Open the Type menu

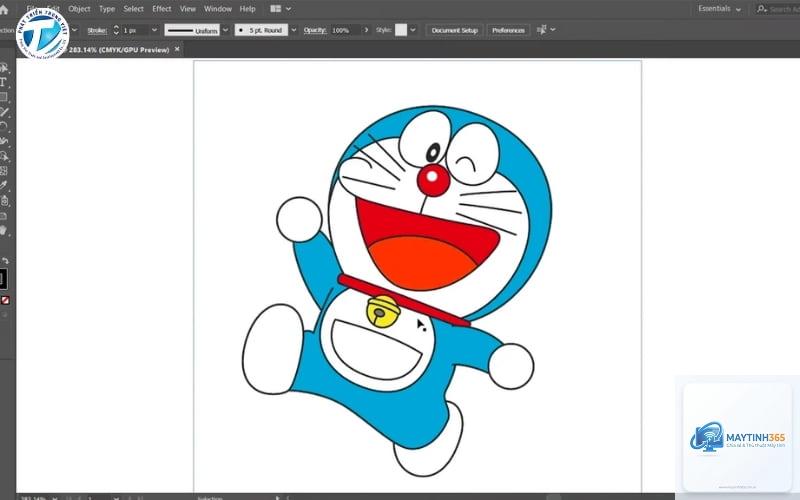(x=107, y=9)
